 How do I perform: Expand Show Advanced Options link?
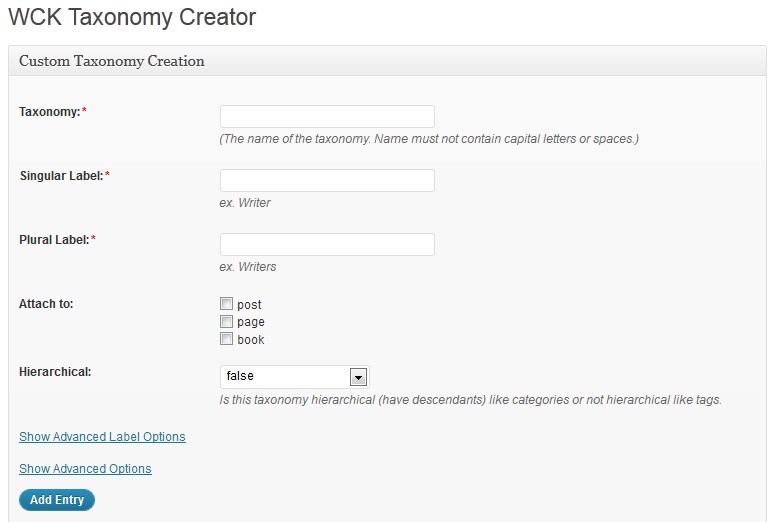coord(85,469)
